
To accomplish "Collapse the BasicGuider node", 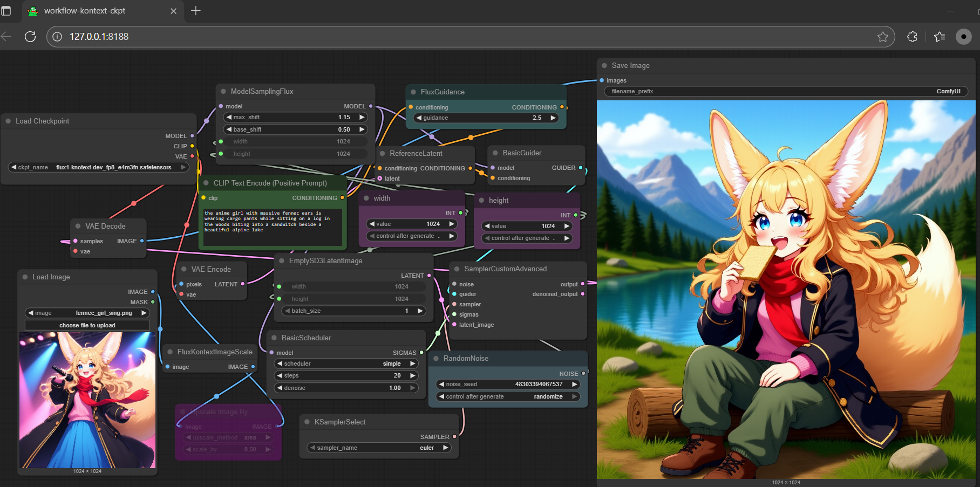I will coord(495,153).
